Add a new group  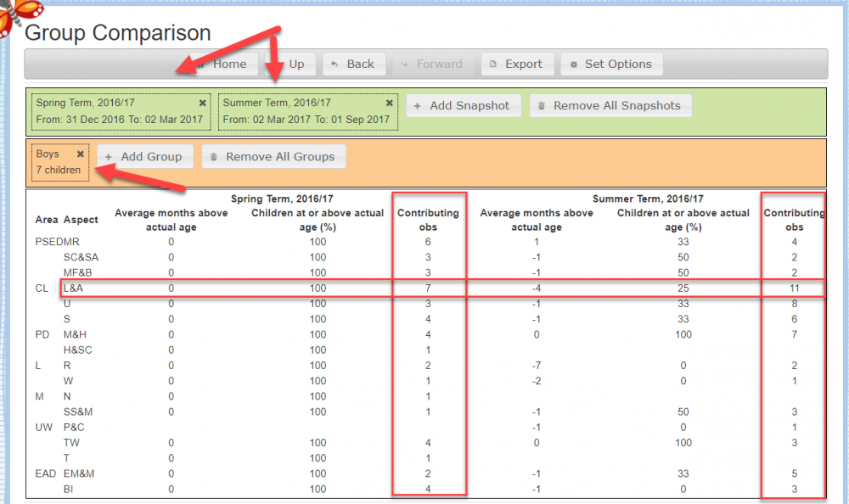pos(144,157)
